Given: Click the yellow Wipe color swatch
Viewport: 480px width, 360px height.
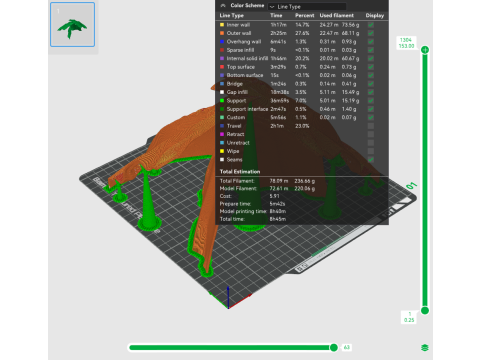Looking at the screenshot, I should 222,151.
